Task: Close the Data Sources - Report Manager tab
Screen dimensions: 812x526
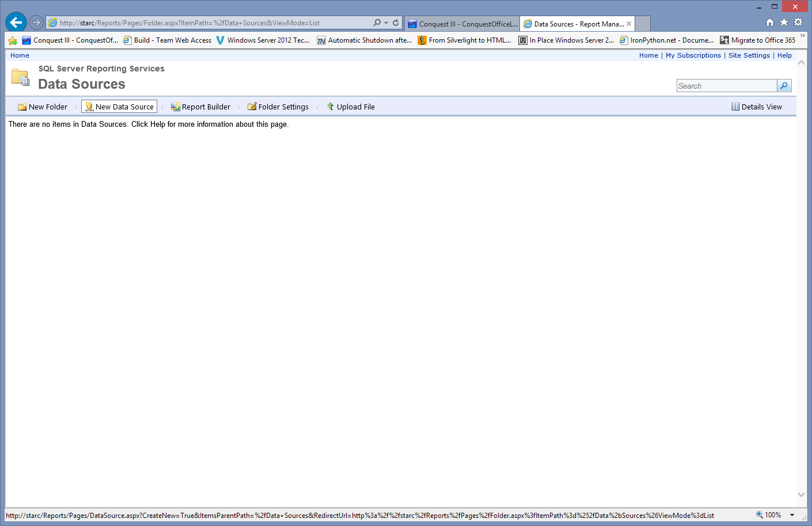Action: (x=629, y=24)
